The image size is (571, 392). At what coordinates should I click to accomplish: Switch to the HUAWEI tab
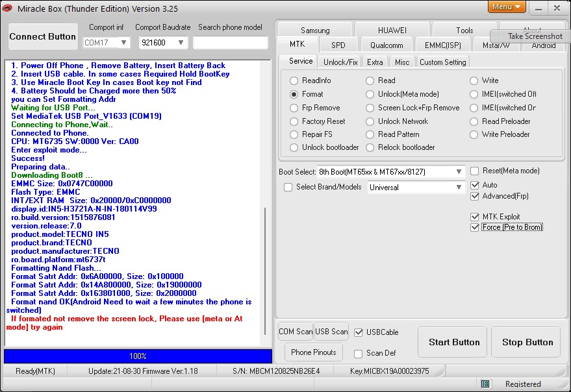pyautogui.click(x=392, y=31)
